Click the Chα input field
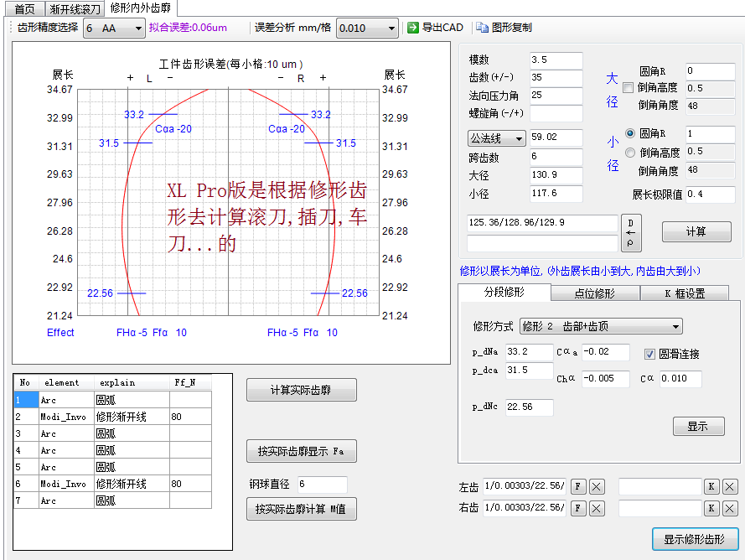This screenshot has height=560, width=745. click(606, 379)
